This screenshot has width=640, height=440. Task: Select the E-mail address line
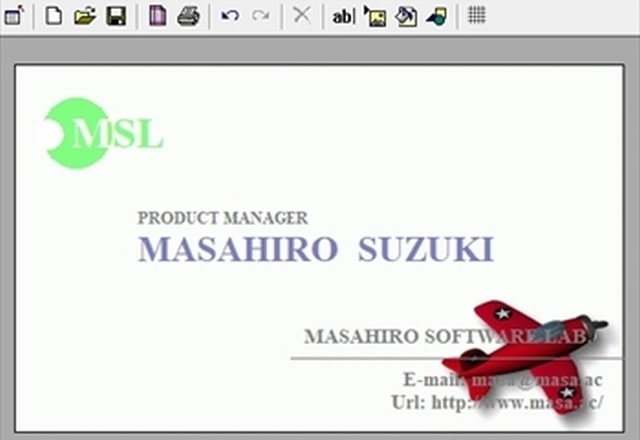pyautogui.click(x=503, y=380)
